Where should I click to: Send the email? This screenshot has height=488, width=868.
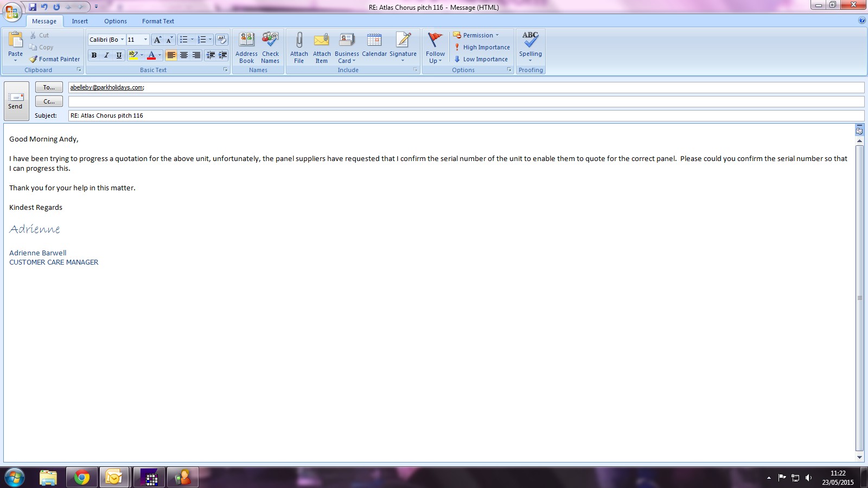pyautogui.click(x=16, y=101)
